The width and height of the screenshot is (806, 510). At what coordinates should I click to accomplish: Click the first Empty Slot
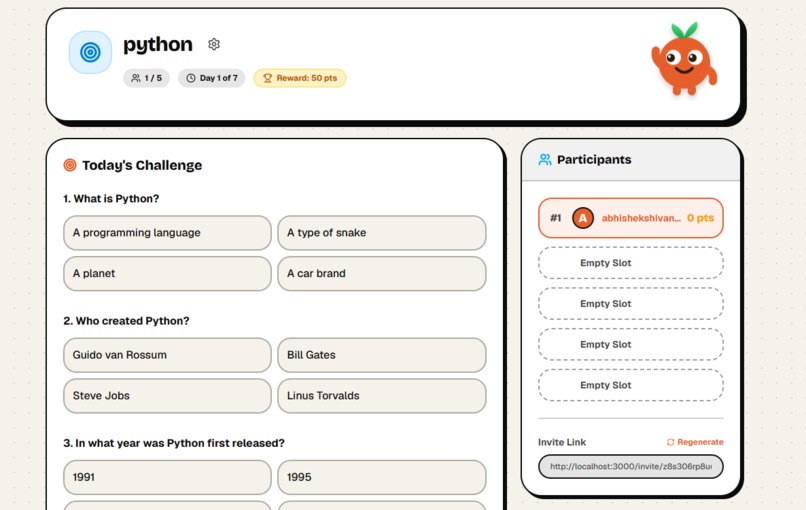tap(631, 263)
